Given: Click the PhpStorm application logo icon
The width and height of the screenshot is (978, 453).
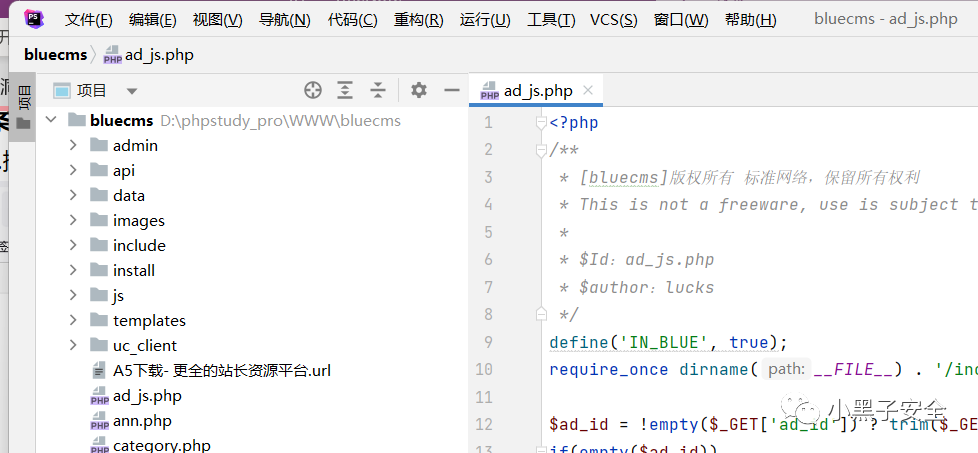Looking at the screenshot, I should pos(33,19).
